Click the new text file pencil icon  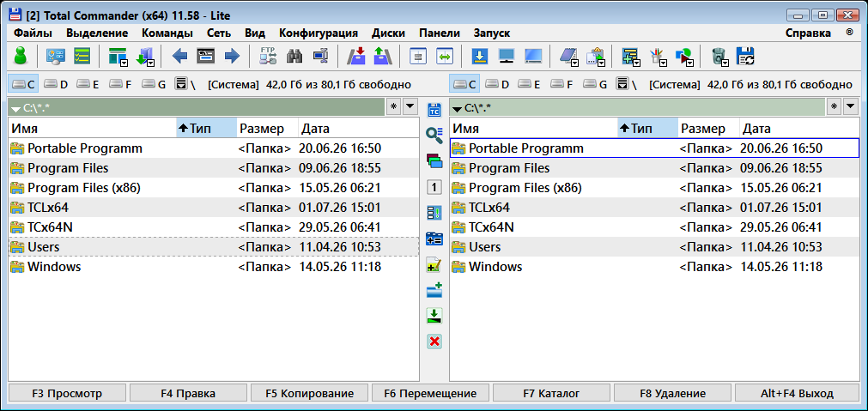[434, 265]
